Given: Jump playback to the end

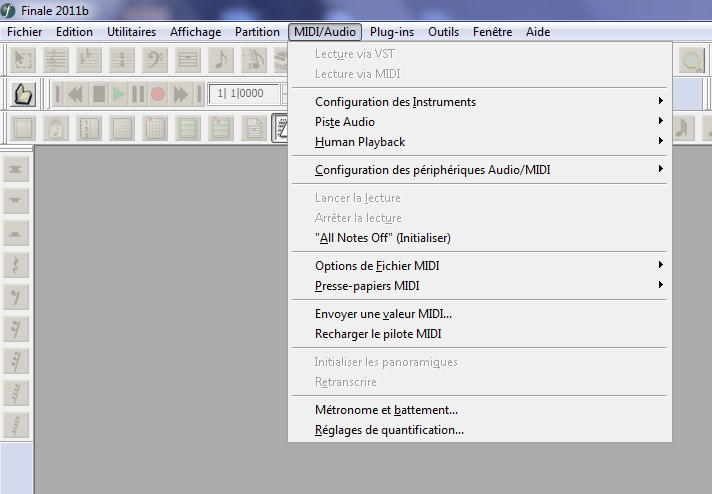Looking at the screenshot, I should [x=199, y=94].
